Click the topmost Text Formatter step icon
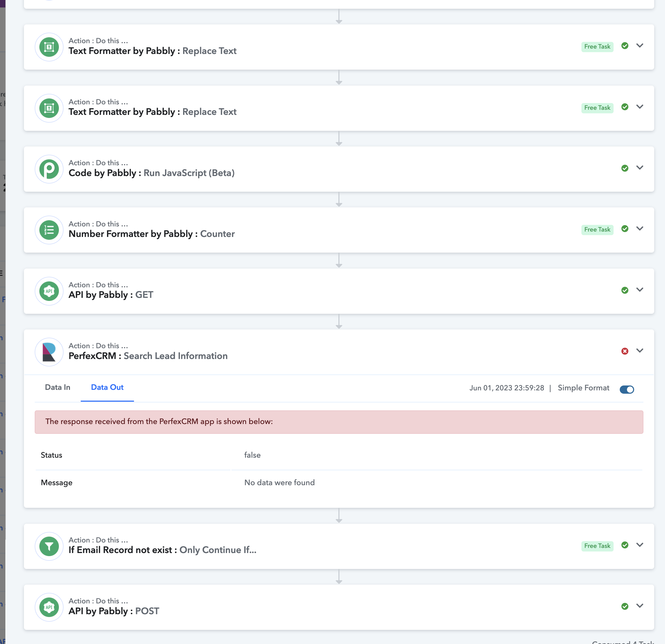665x644 pixels. tap(49, 47)
